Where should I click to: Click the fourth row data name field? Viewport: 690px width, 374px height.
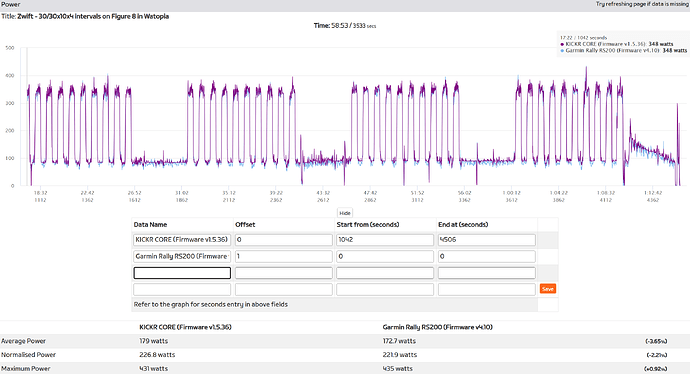click(182, 289)
